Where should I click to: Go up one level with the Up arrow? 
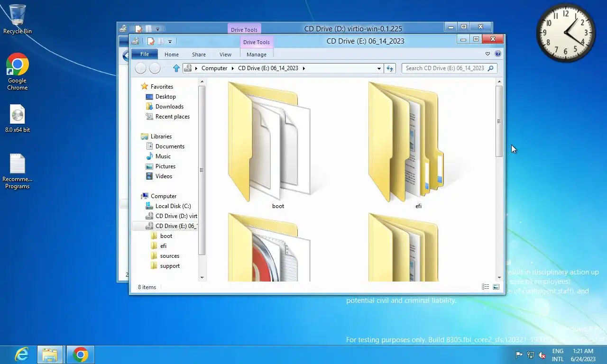click(x=176, y=68)
